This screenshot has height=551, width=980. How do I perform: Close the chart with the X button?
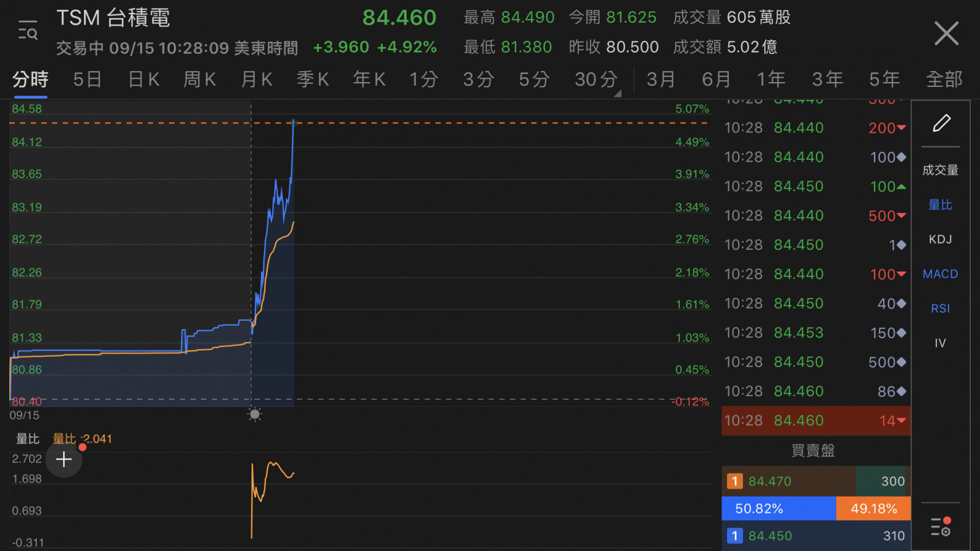(x=946, y=33)
